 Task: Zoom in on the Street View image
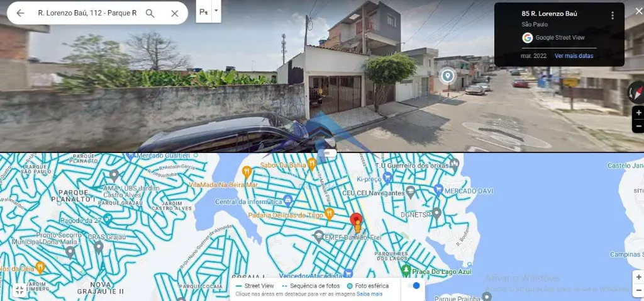(638, 113)
